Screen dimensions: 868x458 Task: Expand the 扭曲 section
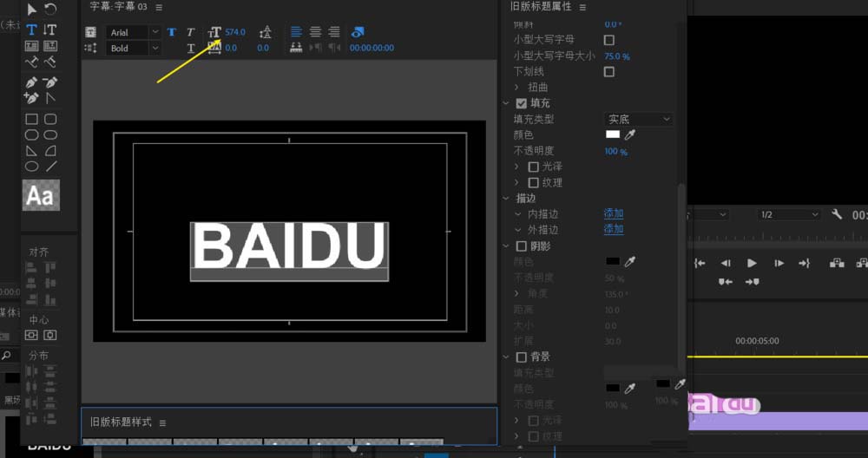[x=516, y=88]
